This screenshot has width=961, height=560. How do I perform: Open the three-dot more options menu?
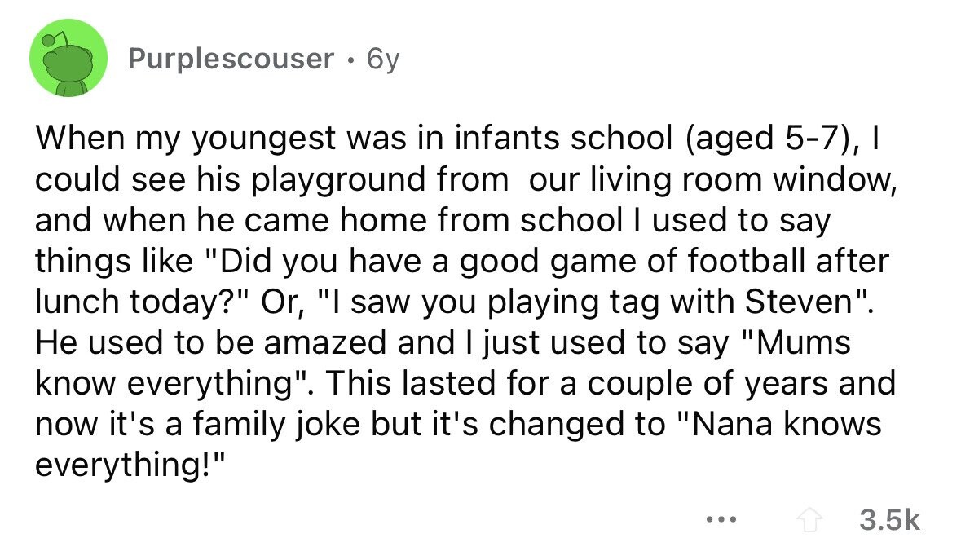(721, 520)
